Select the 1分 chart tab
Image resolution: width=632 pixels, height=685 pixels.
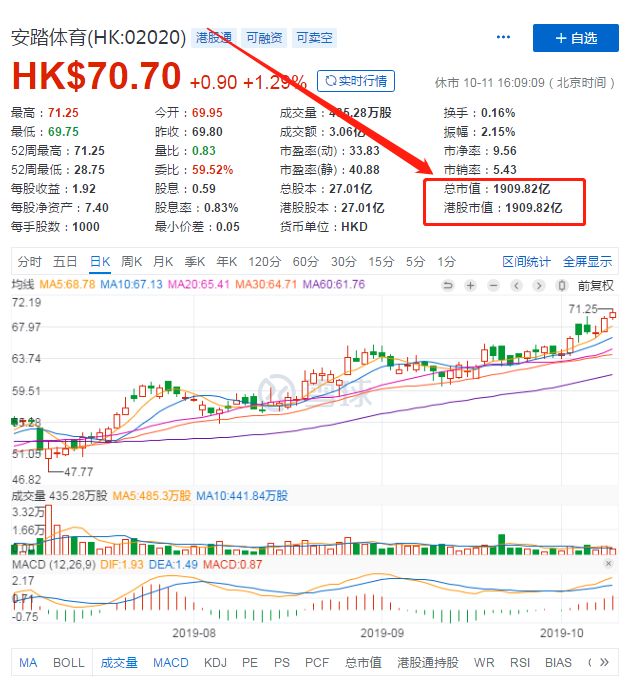[447, 262]
